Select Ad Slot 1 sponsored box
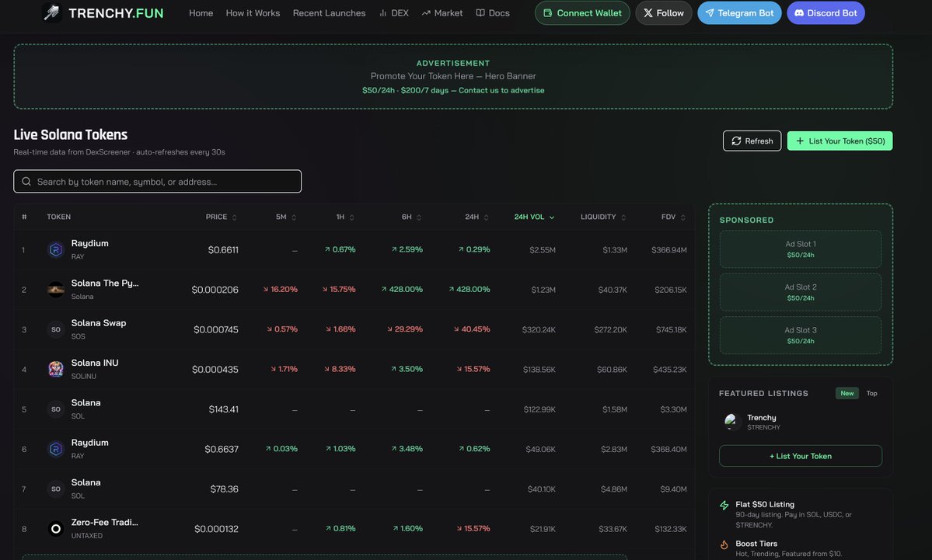The width and height of the screenshot is (932, 560). [x=801, y=249]
